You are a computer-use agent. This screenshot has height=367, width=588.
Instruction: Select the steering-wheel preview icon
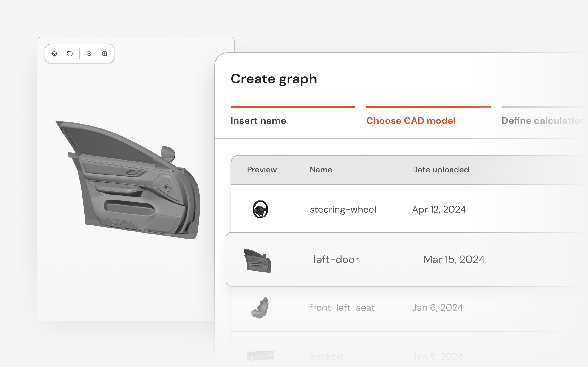(260, 209)
